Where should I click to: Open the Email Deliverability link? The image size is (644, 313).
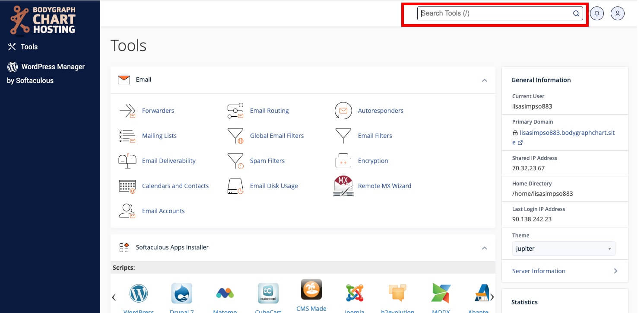[x=169, y=161]
